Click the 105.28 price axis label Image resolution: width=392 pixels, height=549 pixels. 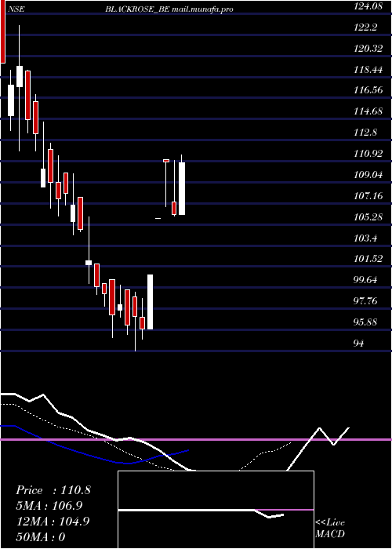click(368, 216)
